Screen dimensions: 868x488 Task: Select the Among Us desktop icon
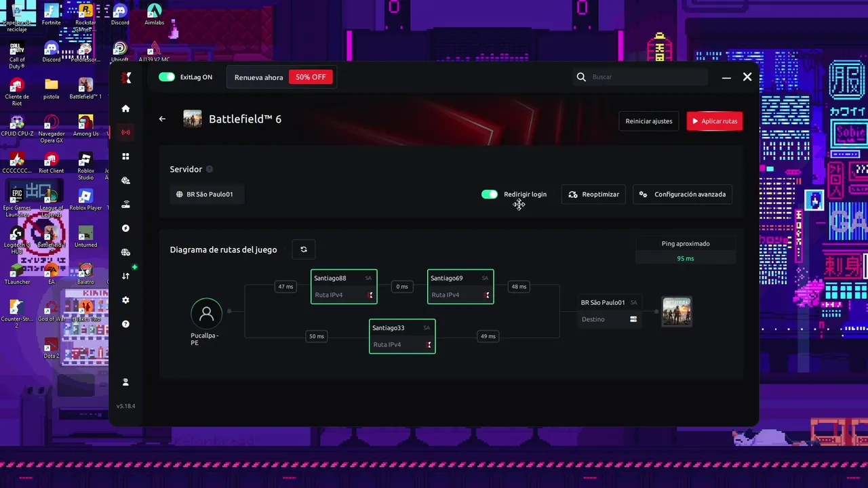85,126
